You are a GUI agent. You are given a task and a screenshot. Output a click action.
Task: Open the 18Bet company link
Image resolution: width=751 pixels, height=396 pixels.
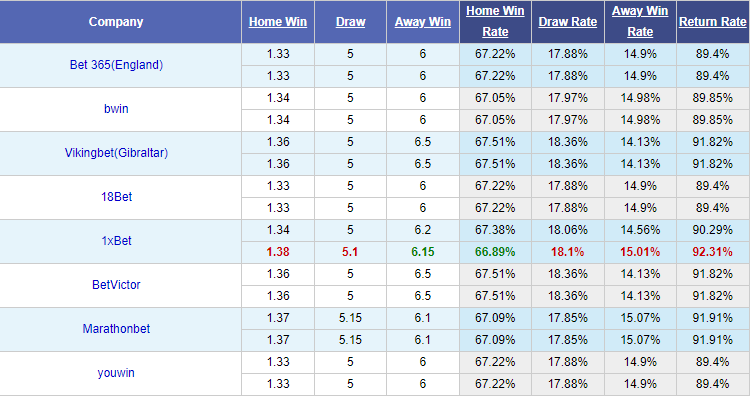pos(116,197)
